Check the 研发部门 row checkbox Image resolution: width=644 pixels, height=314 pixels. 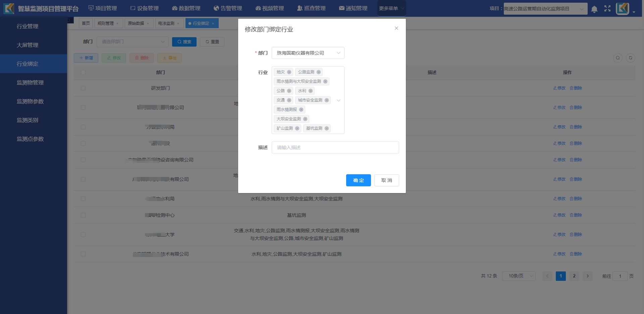tap(83, 88)
